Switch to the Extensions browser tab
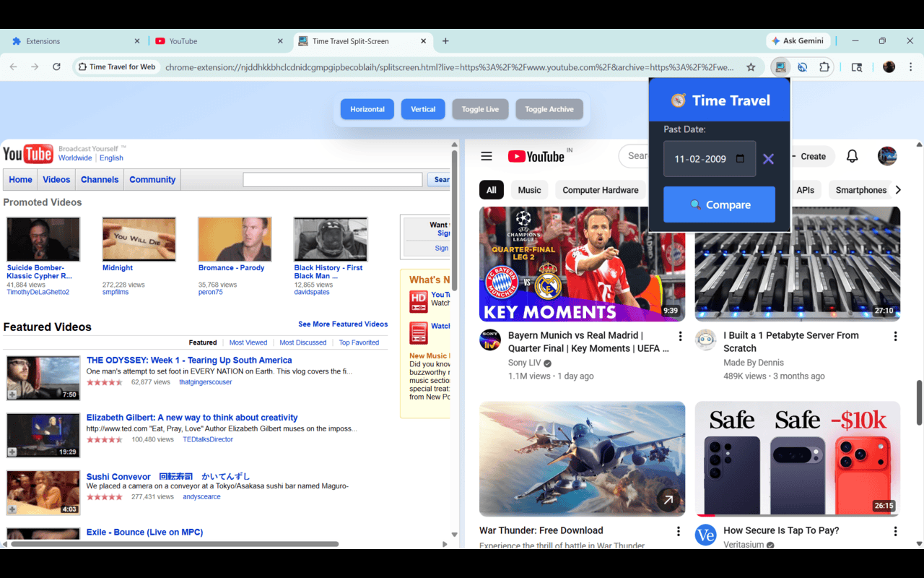The width and height of the screenshot is (924, 578). click(x=74, y=41)
